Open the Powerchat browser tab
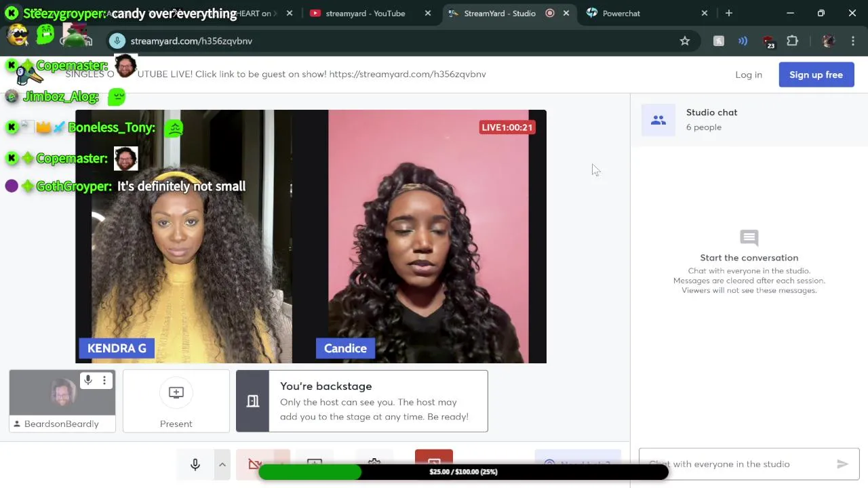The image size is (868, 488). click(621, 13)
